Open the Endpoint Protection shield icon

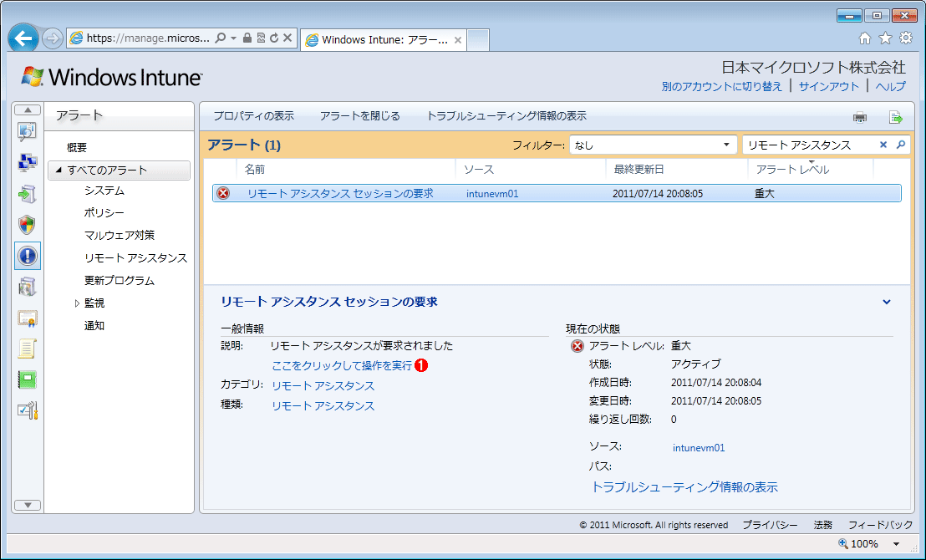click(x=28, y=225)
